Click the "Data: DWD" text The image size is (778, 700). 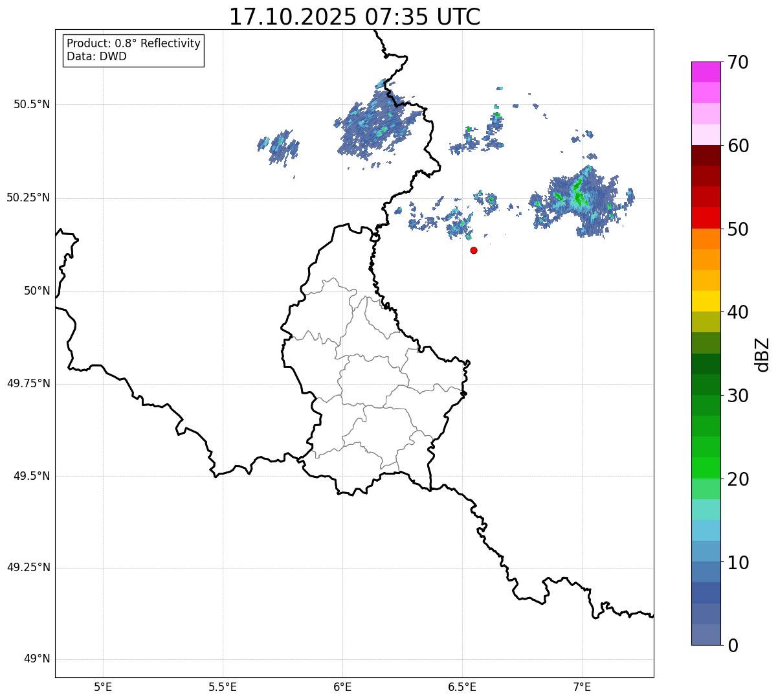tap(96, 56)
